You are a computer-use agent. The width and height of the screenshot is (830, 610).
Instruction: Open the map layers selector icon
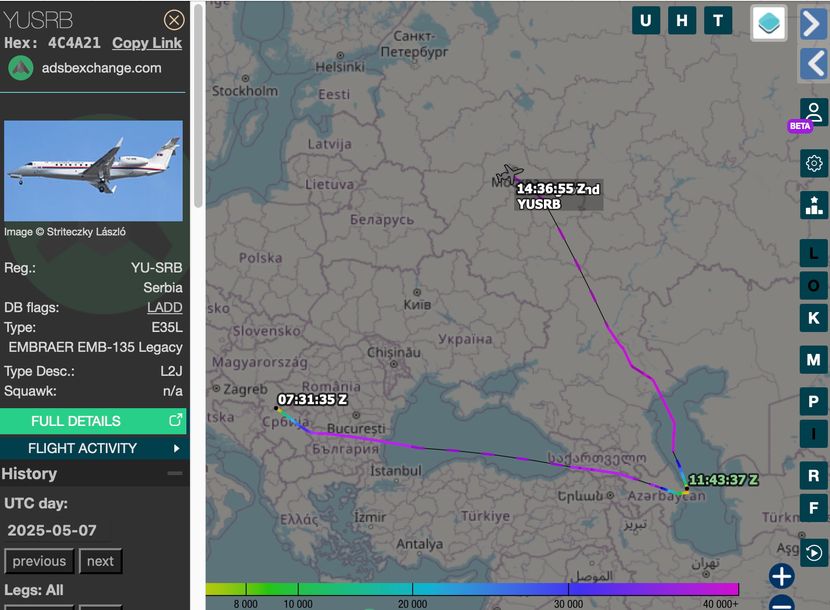coord(769,23)
